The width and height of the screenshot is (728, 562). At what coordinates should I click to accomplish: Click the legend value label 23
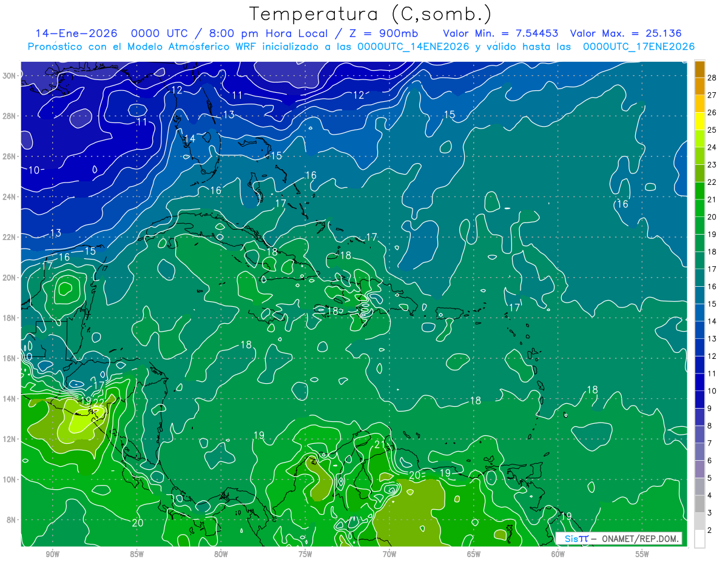[x=712, y=165]
